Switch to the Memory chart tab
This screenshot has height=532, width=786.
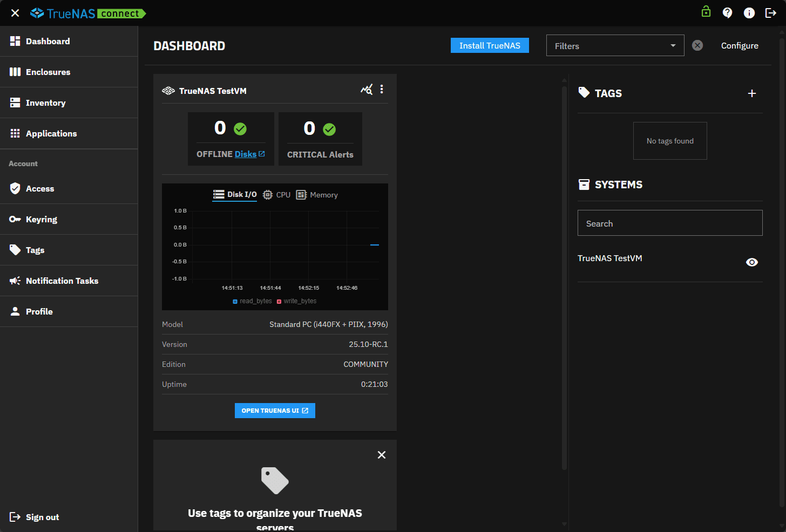[x=317, y=195]
